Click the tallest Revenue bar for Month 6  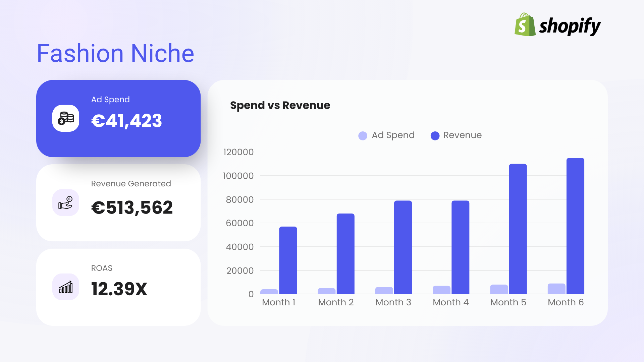tap(575, 226)
